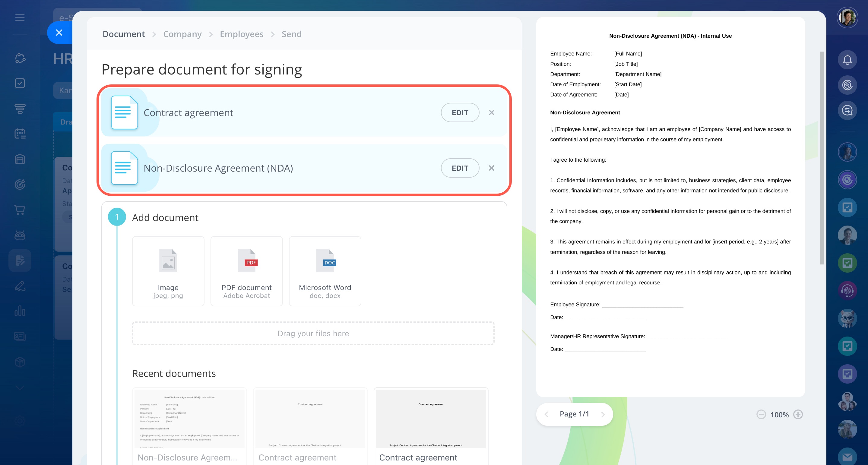Open the hamburger menu in the sidebar
This screenshot has height=465, width=868.
coord(20,17)
